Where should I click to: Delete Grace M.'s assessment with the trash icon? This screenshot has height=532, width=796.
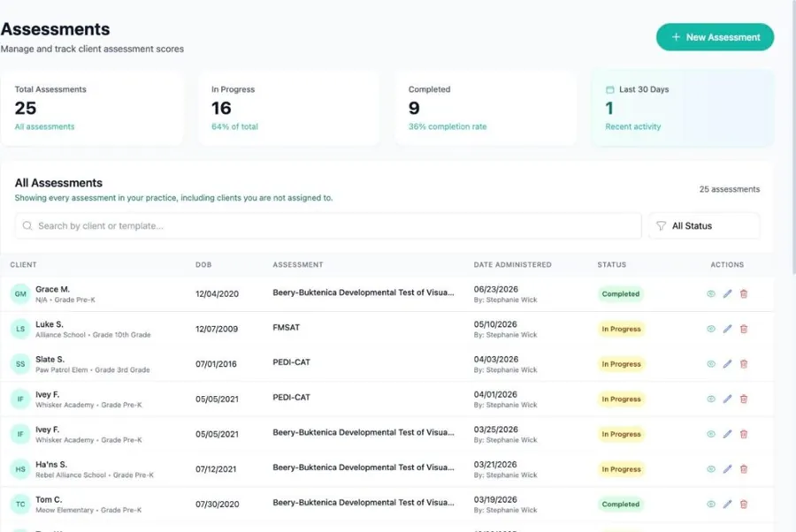coord(744,293)
